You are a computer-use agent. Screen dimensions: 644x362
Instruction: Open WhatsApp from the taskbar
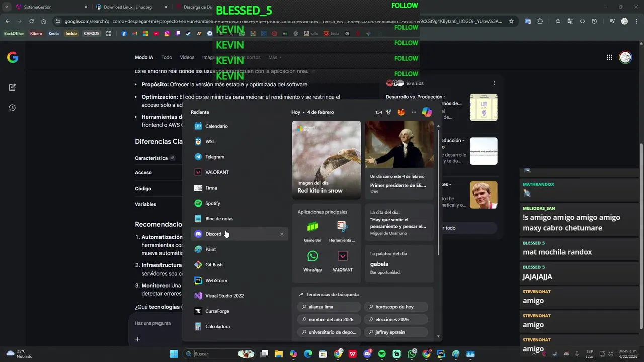(x=412, y=354)
